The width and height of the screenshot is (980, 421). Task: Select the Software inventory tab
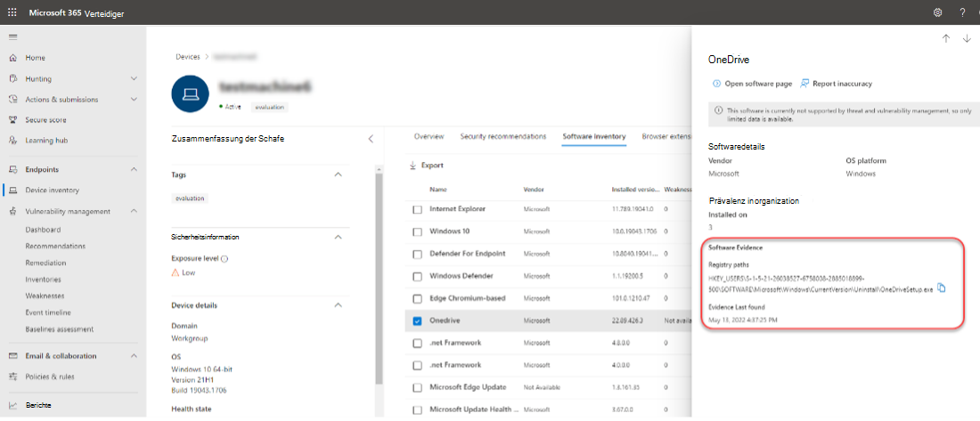pyautogui.click(x=593, y=136)
